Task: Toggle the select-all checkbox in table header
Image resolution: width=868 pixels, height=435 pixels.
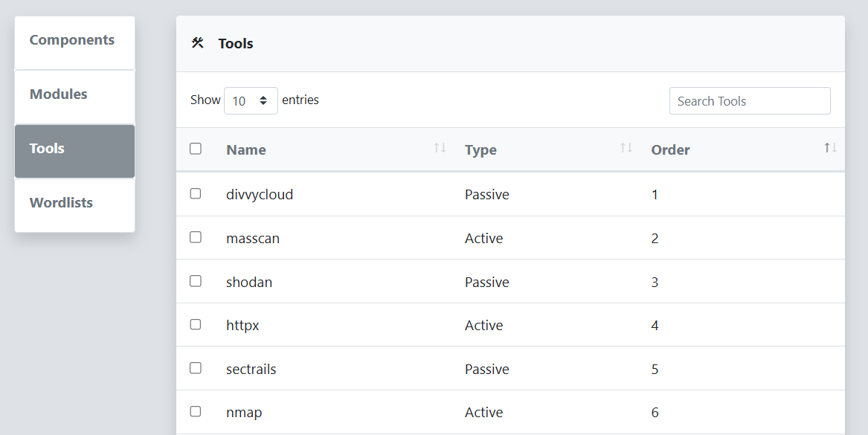Action: 196,148
